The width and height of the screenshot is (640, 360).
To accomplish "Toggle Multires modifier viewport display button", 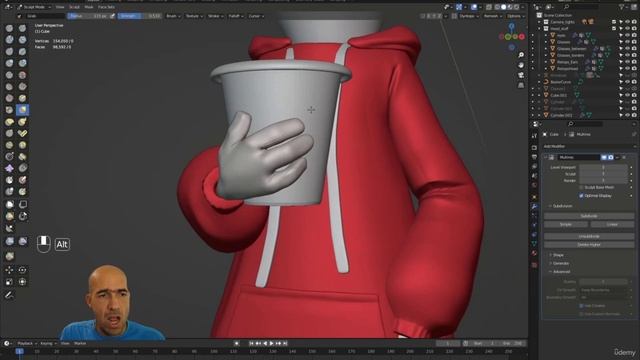I will (604, 157).
